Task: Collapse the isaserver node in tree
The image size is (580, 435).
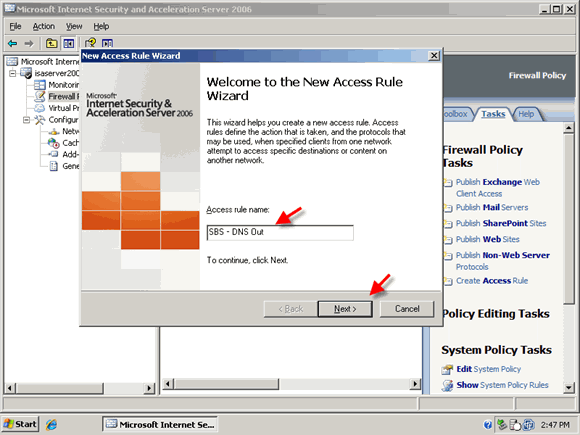Action: [x=13, y=73]
